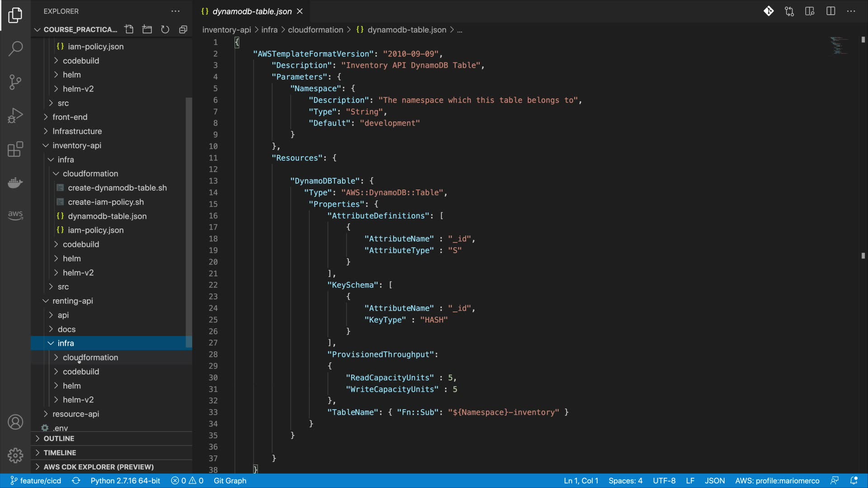Collapse the inventory-api folder

point(76,145)
